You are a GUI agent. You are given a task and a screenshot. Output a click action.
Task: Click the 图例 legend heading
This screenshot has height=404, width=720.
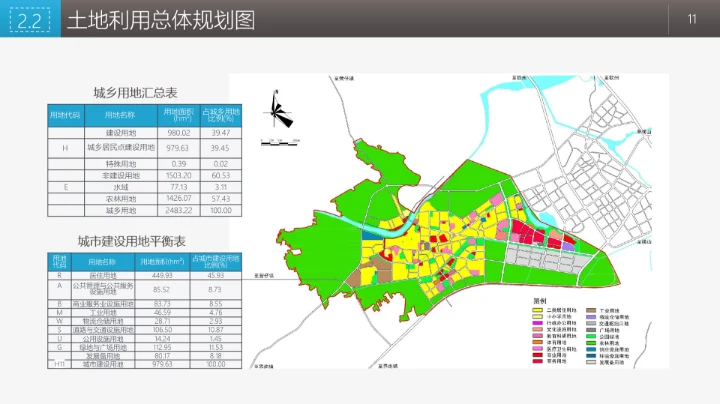[x=541, y=300]
